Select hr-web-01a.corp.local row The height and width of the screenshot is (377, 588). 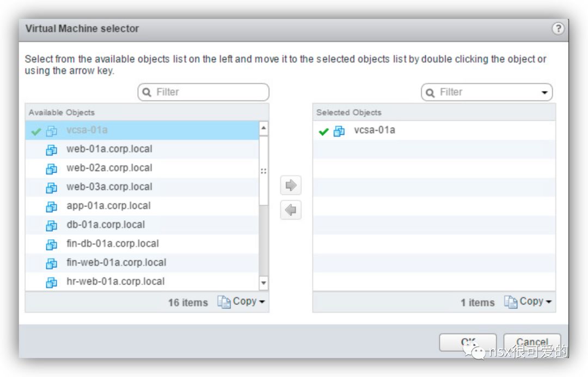click(142, 281)
